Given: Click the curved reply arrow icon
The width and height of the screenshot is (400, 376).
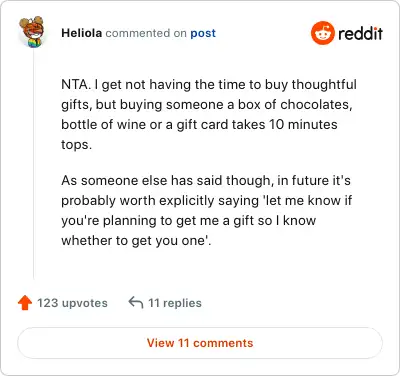Looking at the screenshot, I should pos(136,303).
